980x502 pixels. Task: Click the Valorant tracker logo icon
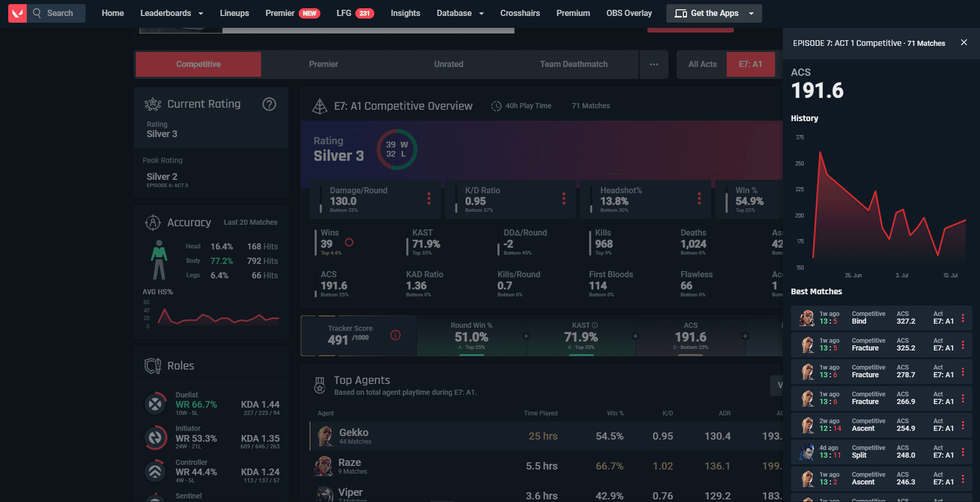tap(18, 13)
